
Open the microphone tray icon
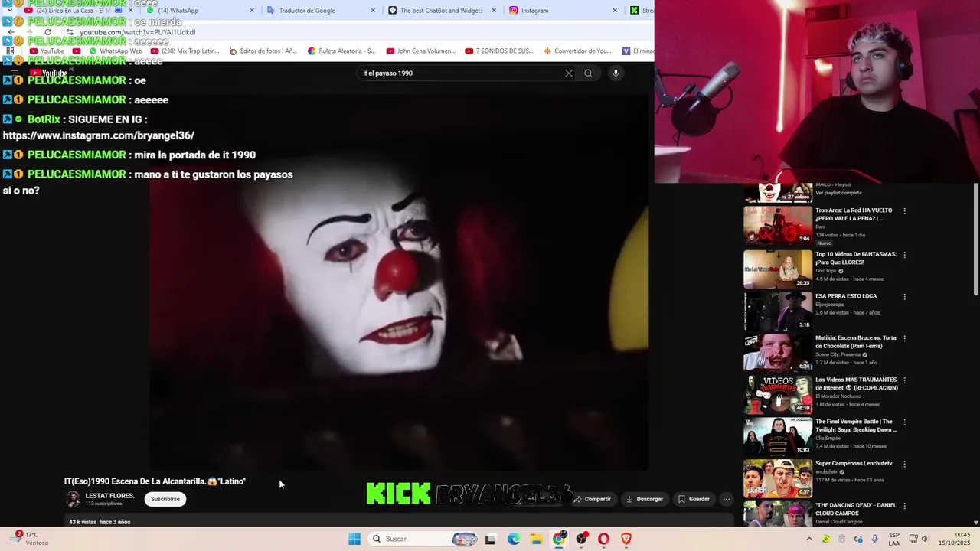click(874, 539)
